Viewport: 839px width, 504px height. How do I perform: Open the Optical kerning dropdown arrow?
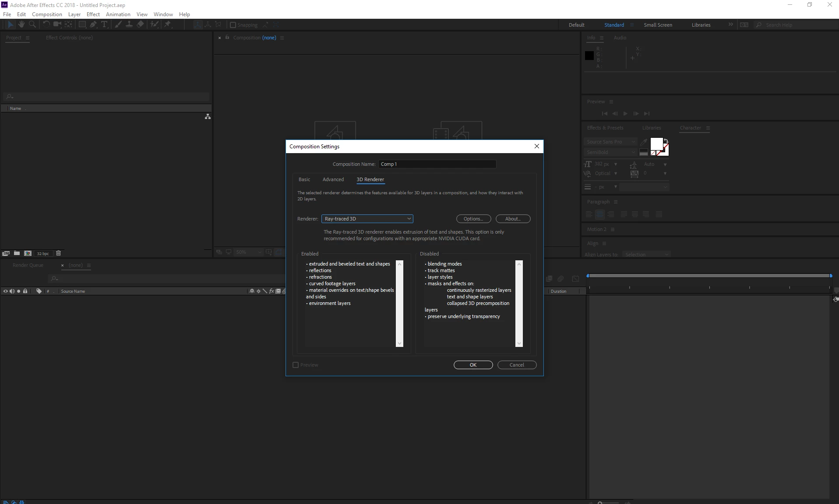tap(616, 174)
